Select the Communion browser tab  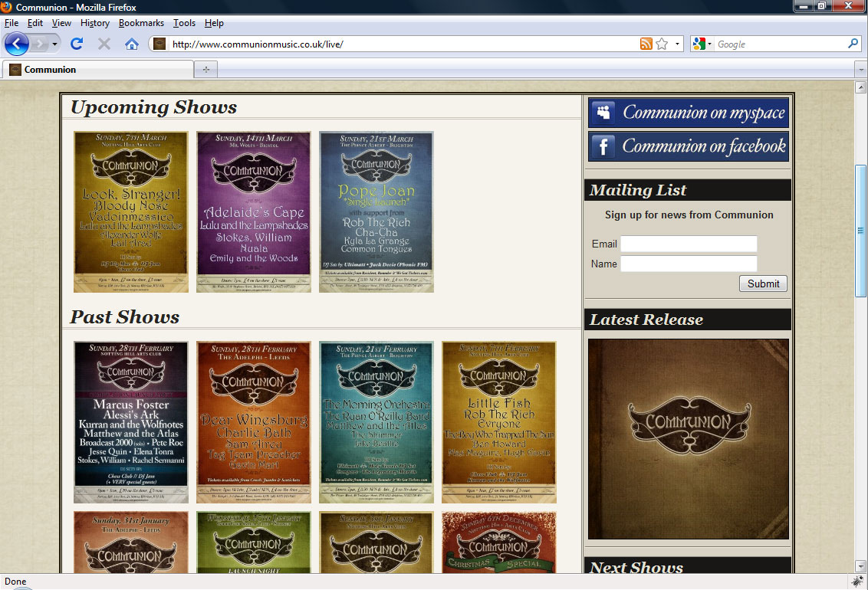(98, 69)
